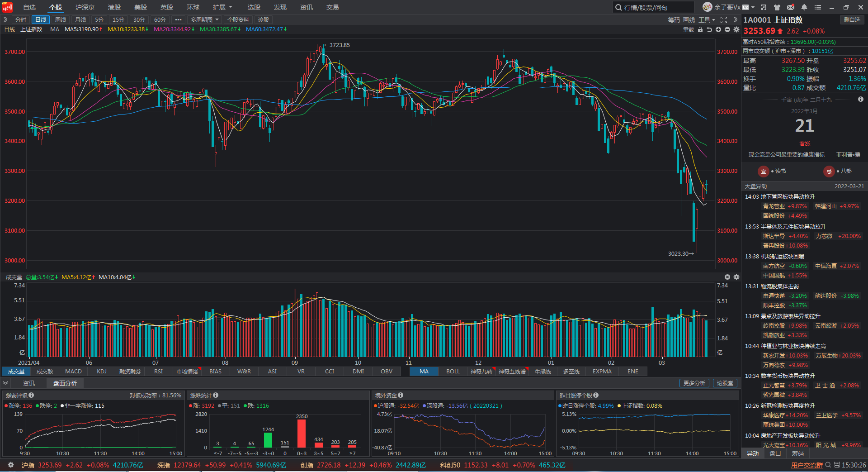Screen dimensions: 868x472
Task: Click the pop-out window icon in title bar
Action: coord(764,7)
